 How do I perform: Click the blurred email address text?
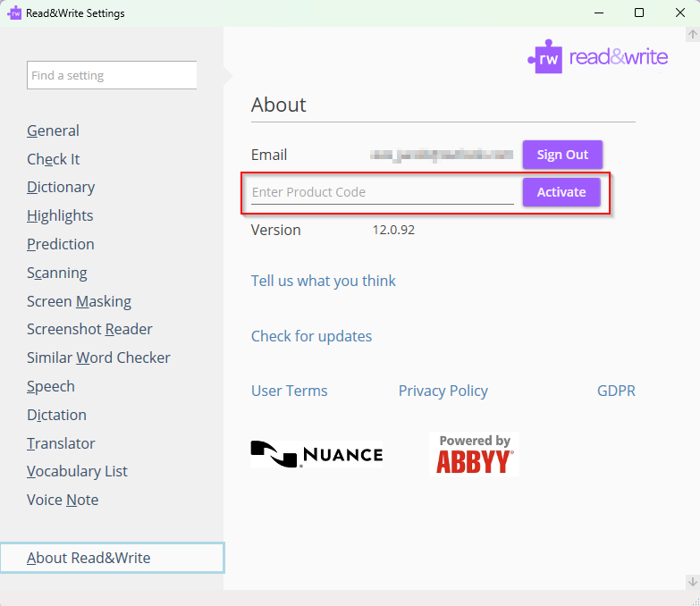click(x=441, y=155)
